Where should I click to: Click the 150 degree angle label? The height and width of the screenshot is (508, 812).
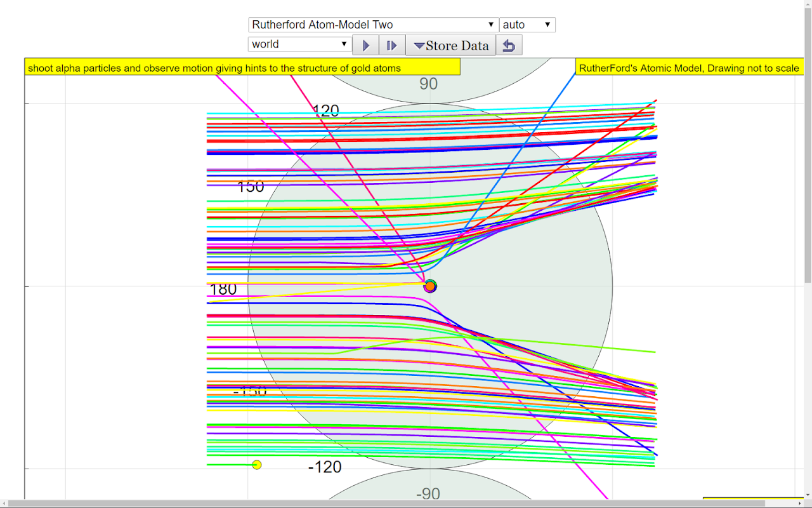click(x=251, y=187)
